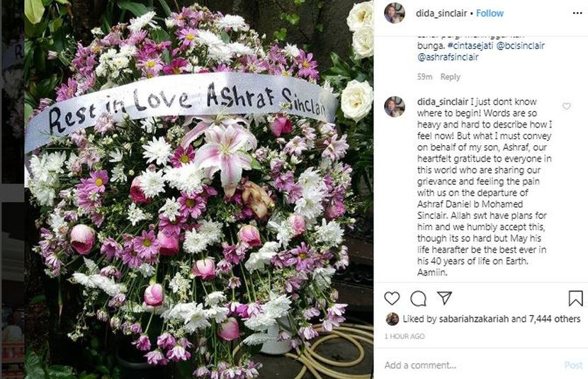Viewport: 588px width, 379px height.
Task: Click dida_sinclair's header profile avatar
Action: tap(395, 13)
